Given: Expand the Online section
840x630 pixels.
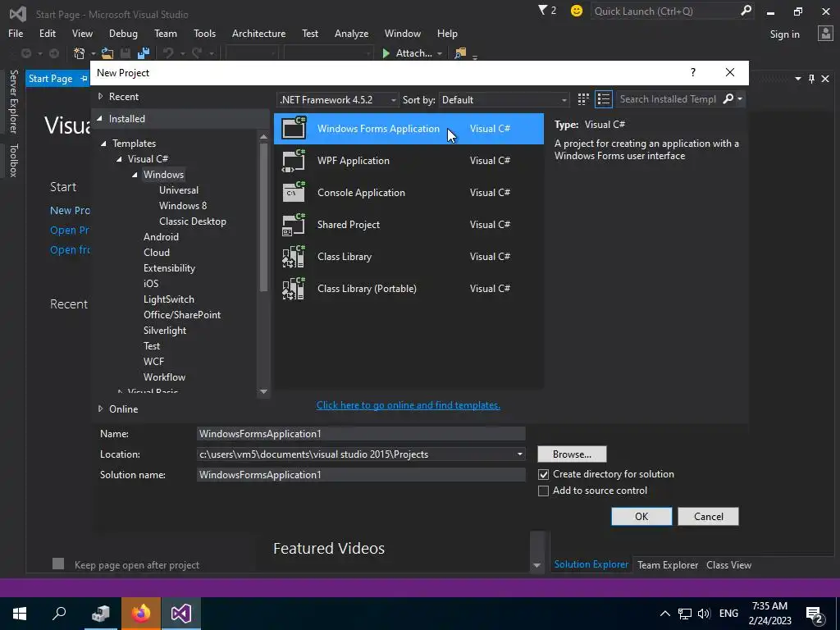Looking at the screenshot, I should (x=100, y=409).
